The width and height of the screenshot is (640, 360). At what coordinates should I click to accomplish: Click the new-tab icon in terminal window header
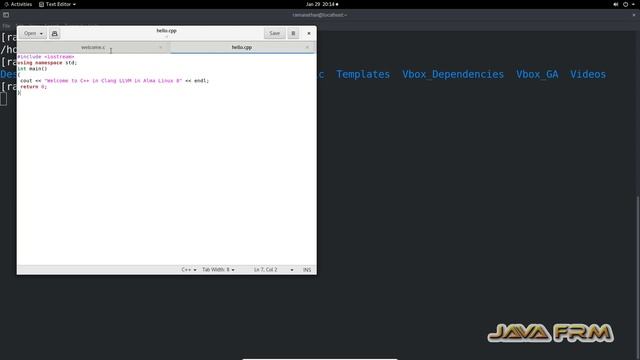tap(6, 15)
